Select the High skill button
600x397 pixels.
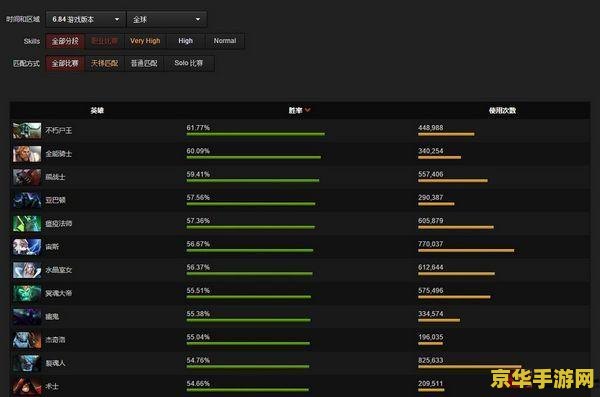click(x=186, y=41)
